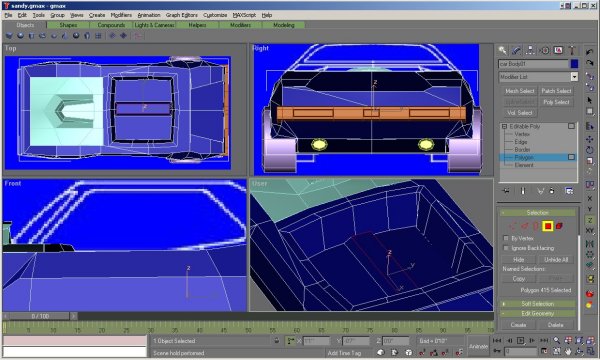This screenshot has height=360, width=600.
Task: Open the Modify command panel tab
Action: coord(516,50)
